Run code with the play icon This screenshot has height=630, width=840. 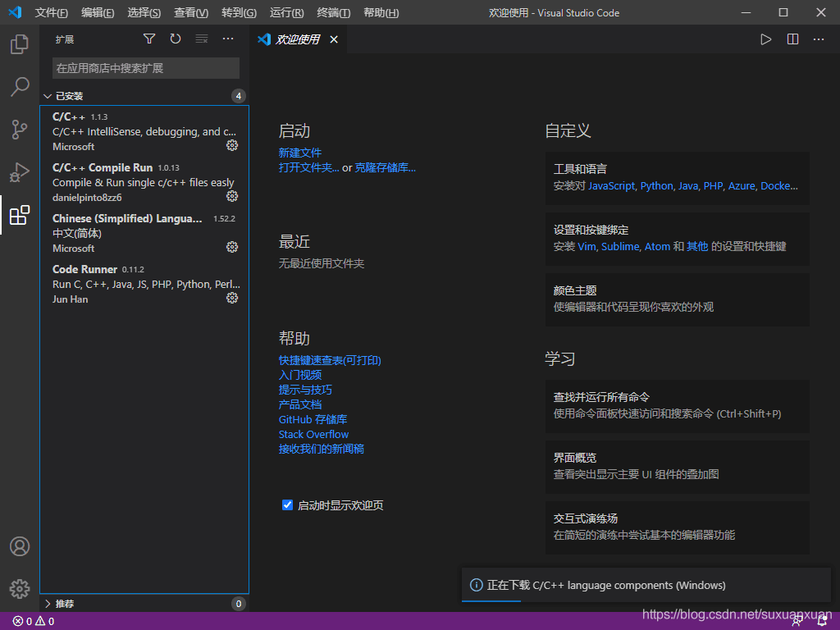pos(766,39)
